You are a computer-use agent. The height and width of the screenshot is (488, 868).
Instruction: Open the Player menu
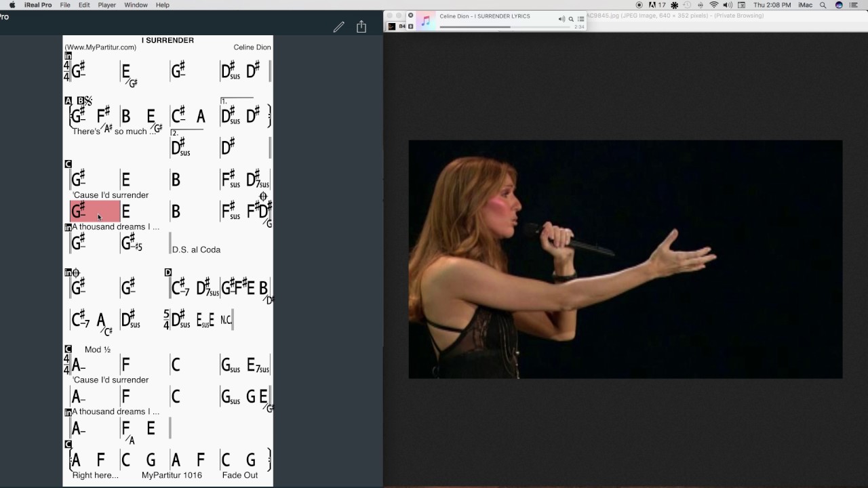tap(106, 5)
